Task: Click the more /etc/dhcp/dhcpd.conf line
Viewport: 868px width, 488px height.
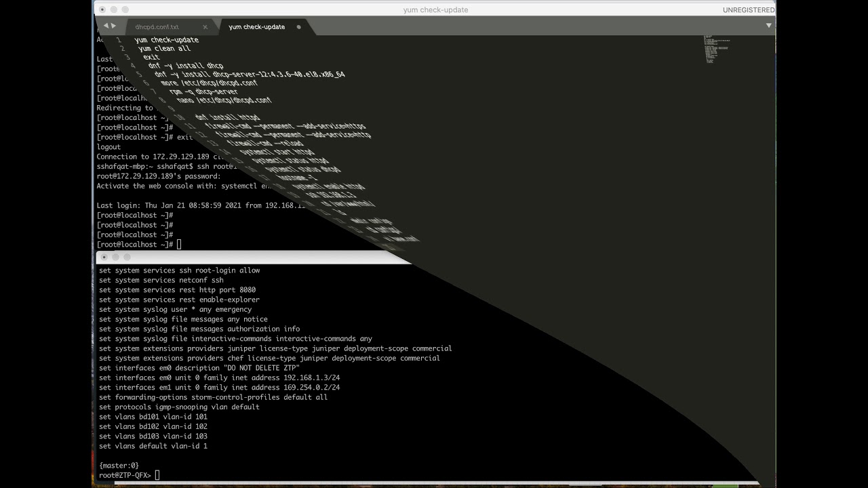Action: click(x=209, y=83)
